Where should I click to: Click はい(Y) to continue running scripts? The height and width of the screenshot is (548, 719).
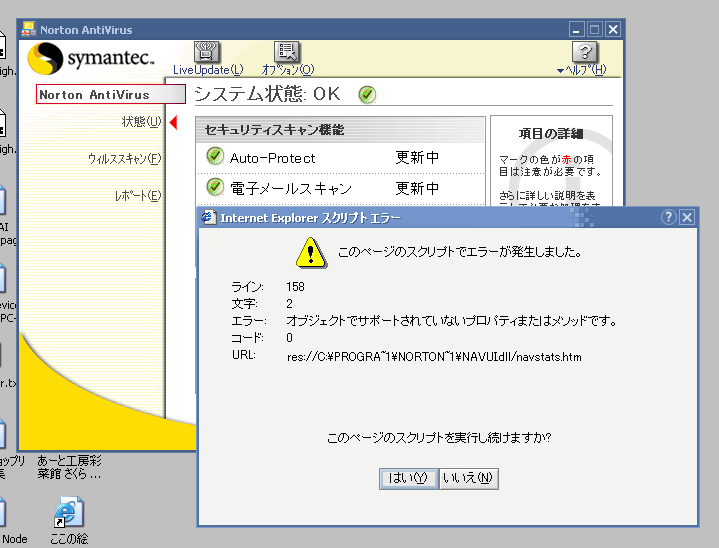(409, 478)
